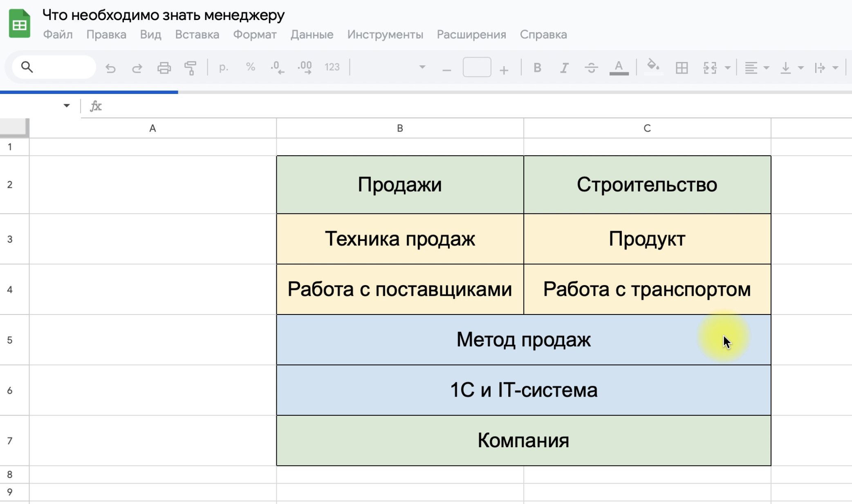Toggle bold formatting

tap(537, 68)
